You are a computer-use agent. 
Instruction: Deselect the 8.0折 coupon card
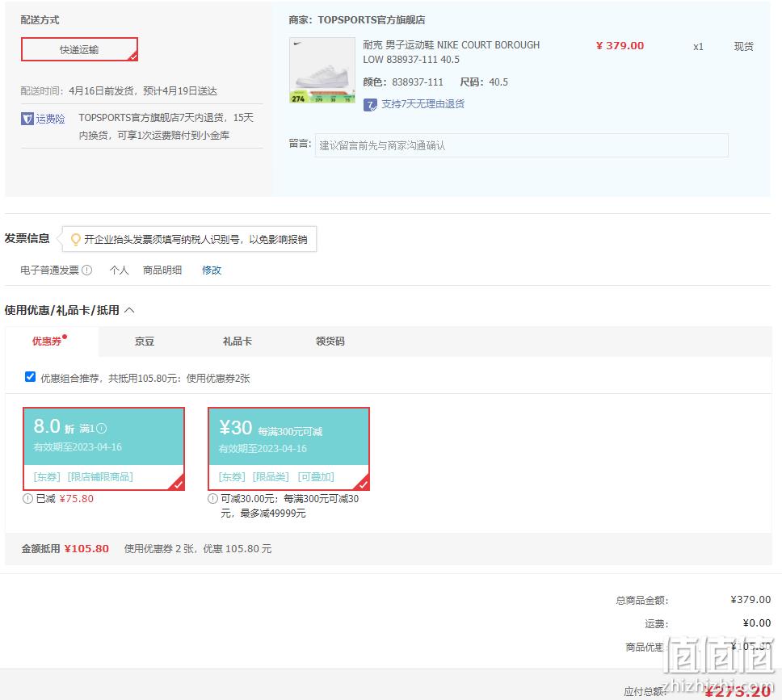coord(103,449)
